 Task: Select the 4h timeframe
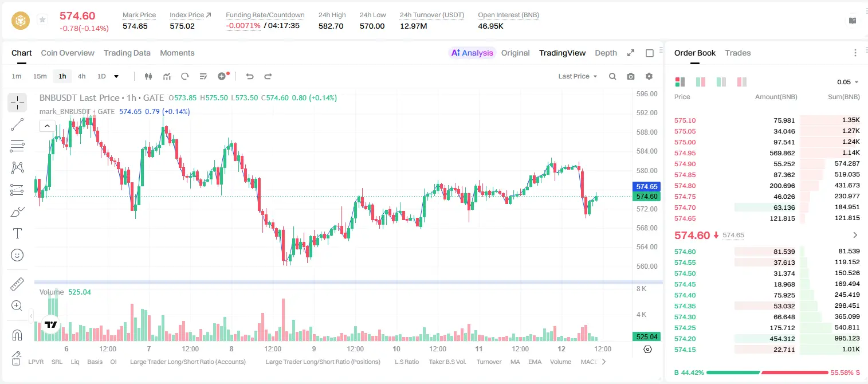tap(82, 76)
